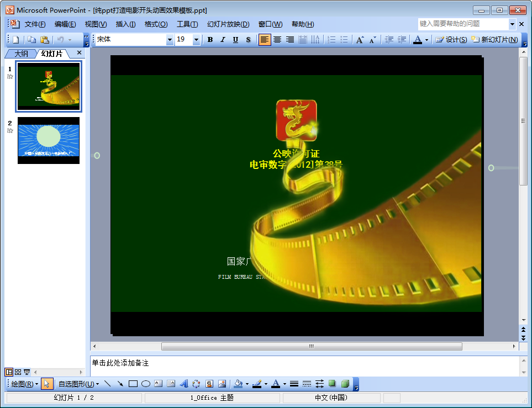Add a New Slide (新幻灯片)
Viewport: 532px width, 408px height.
pos(494,40)
